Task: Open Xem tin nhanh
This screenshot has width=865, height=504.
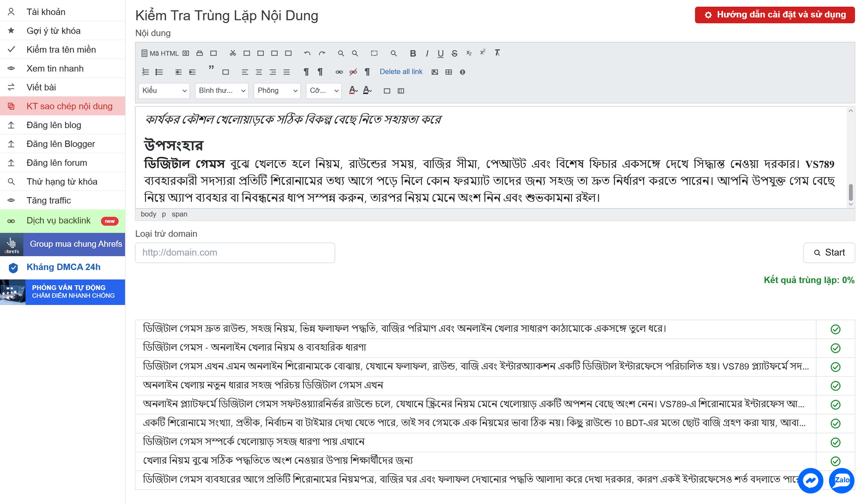Action: (x=62, y=69)
